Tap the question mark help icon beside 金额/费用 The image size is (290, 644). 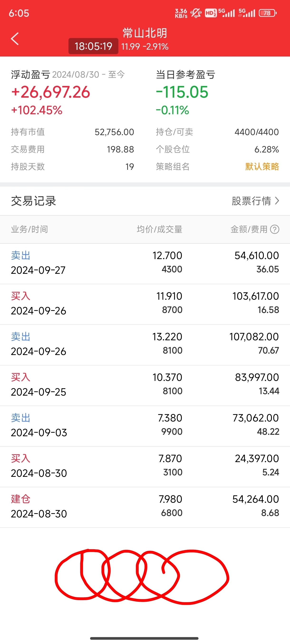[x=275, y=229]
